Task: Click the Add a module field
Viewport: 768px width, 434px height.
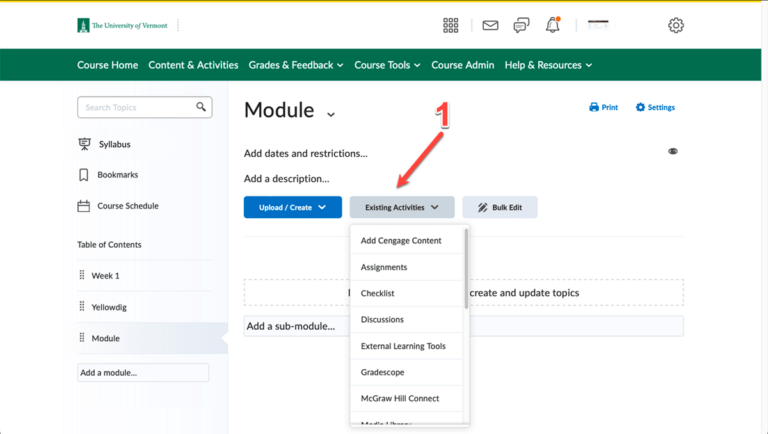Action: pos(143,373)
